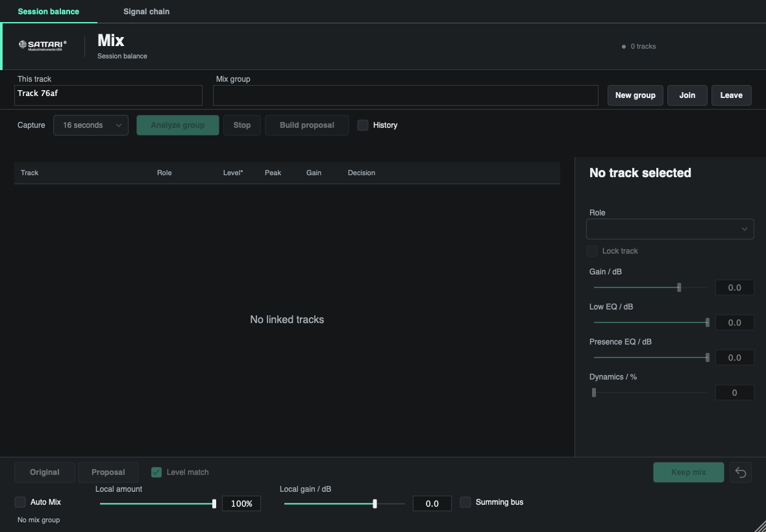The width and height of the screenshot is (766, 532).
Task: Click the Local gain 0.0 value field
Action: [432, 503]
